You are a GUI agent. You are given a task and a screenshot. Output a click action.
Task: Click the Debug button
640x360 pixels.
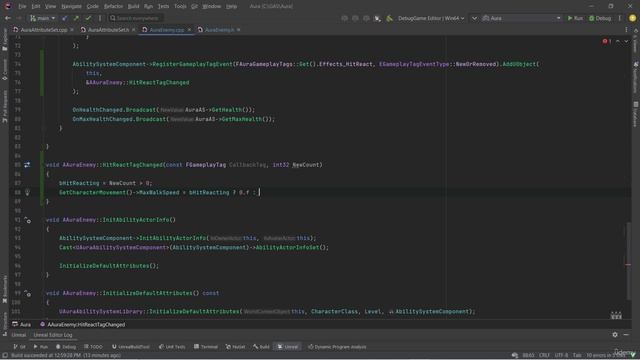(x=600, y=18)
